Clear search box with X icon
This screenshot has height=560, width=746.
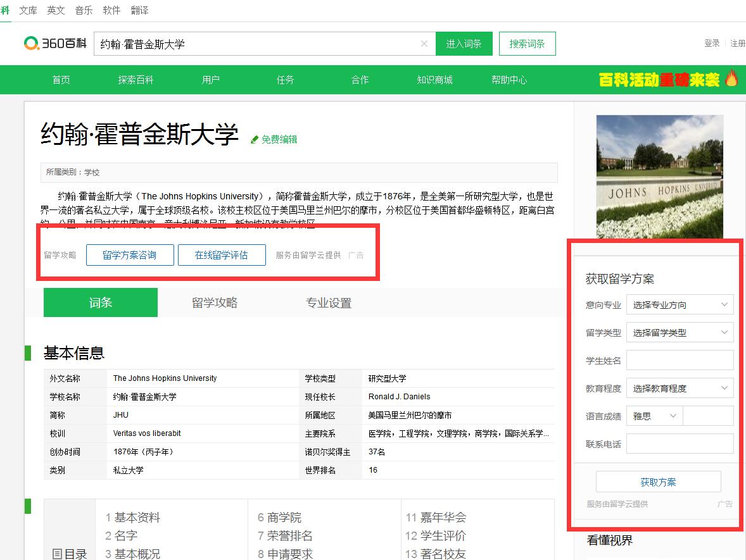click(424, 44)
